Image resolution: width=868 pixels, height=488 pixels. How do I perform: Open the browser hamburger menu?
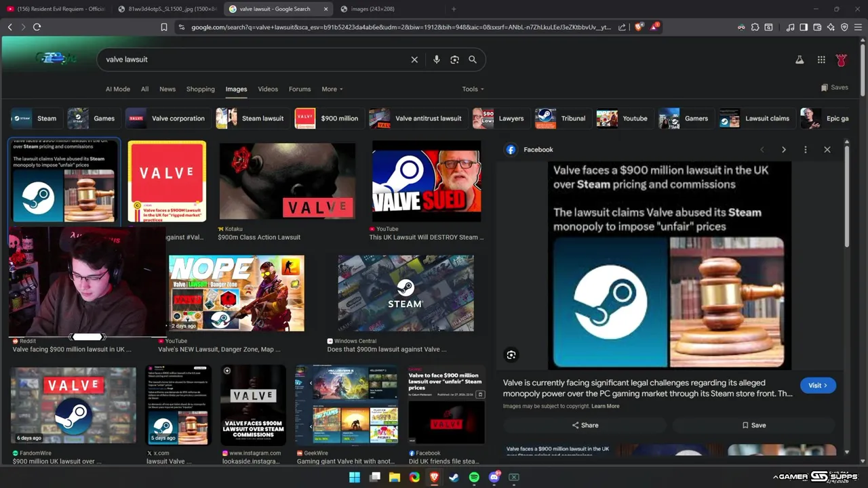click(x=859, y=27)
